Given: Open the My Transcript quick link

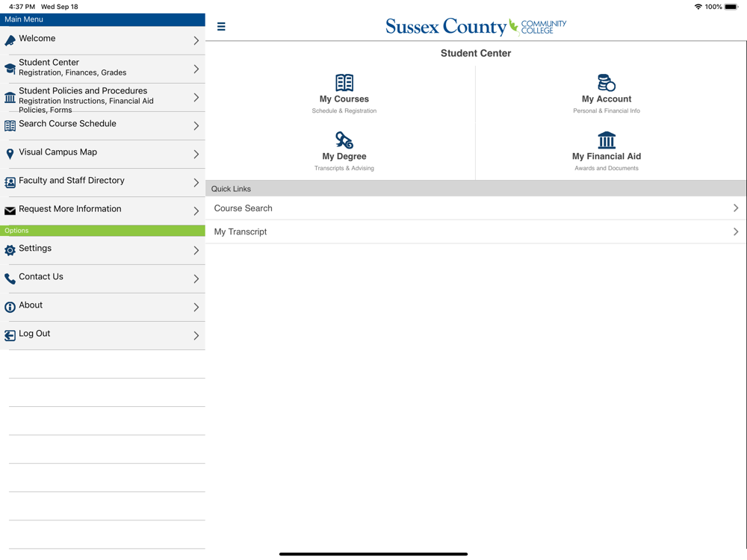Looking at the screenshot, I should 476,231.
